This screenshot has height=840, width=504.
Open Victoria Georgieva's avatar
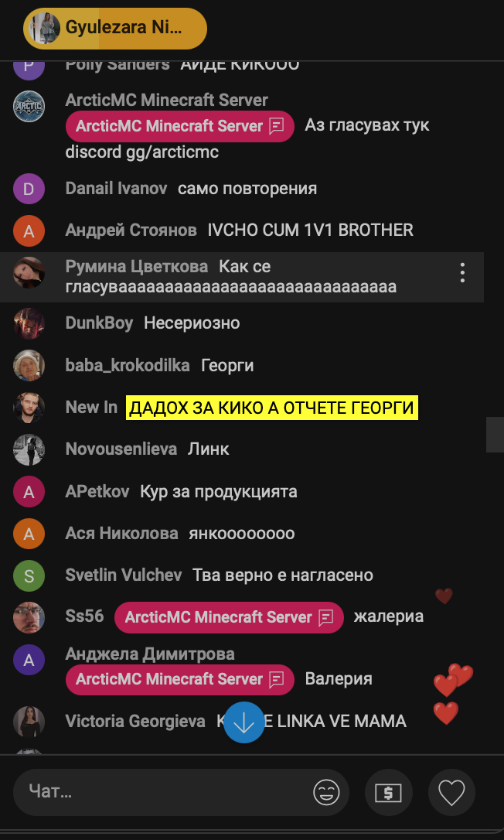click(29, 722)
